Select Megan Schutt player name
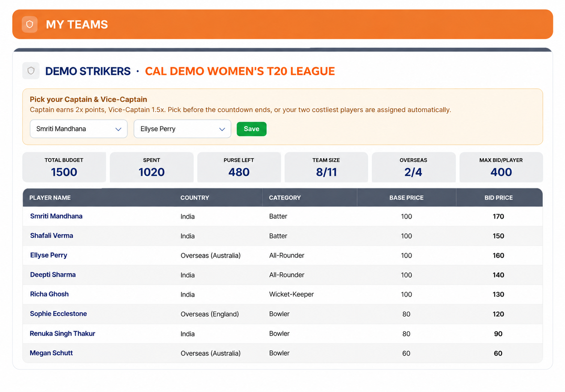The width and height of the screenshot is (565, 392). click(51, 353)
